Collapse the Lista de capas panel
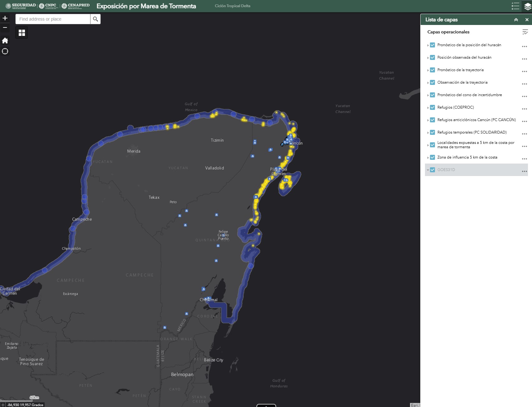Viewport: 532px width, 407px height. point(516,20)
